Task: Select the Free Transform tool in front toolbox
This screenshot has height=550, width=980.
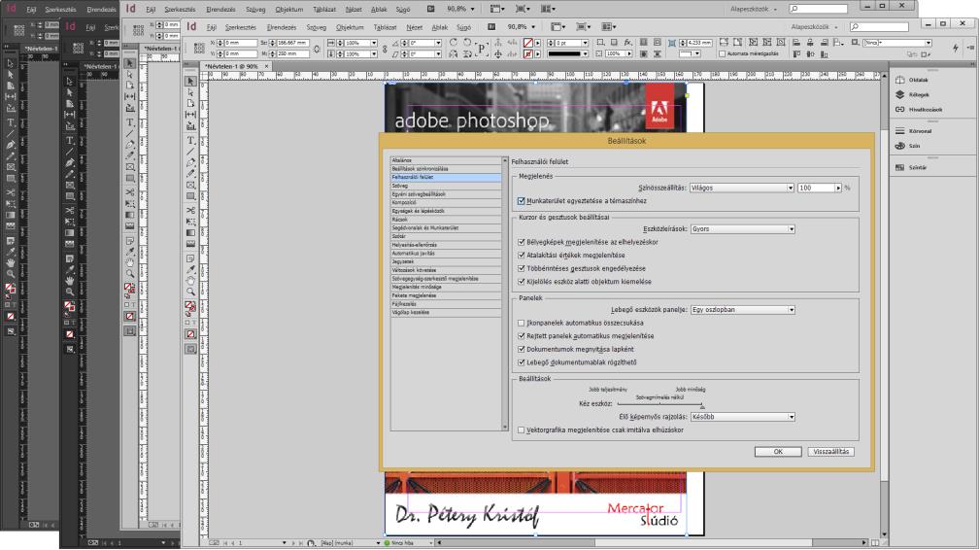Action: [190, 222]
